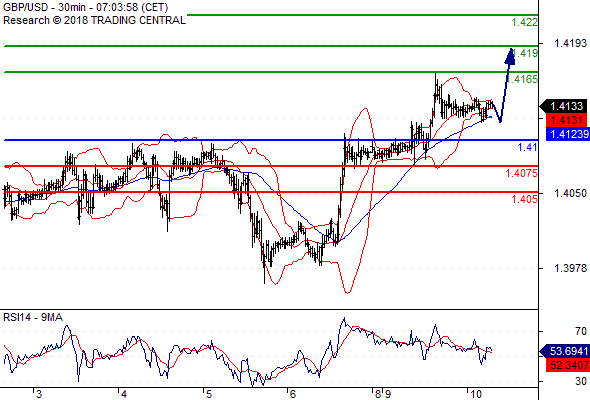Click date 3 on the time axis
The image size is (590, 400).
[39, 394]
